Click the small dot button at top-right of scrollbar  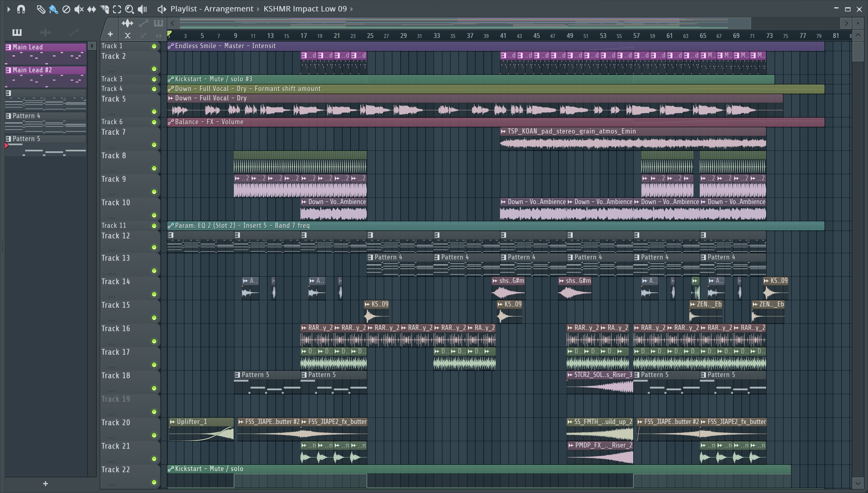(x=858, y=24)
